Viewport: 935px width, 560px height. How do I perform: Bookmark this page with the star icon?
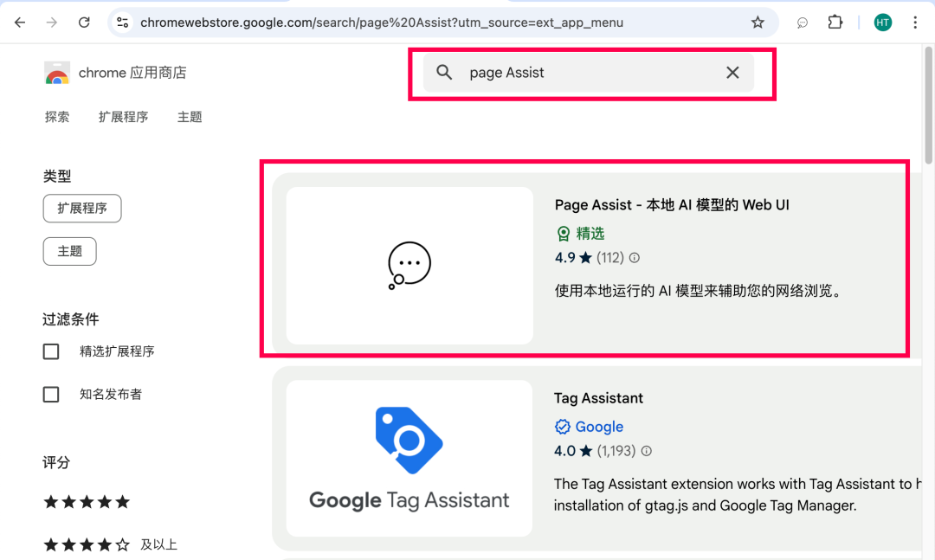tap(758, 23)
